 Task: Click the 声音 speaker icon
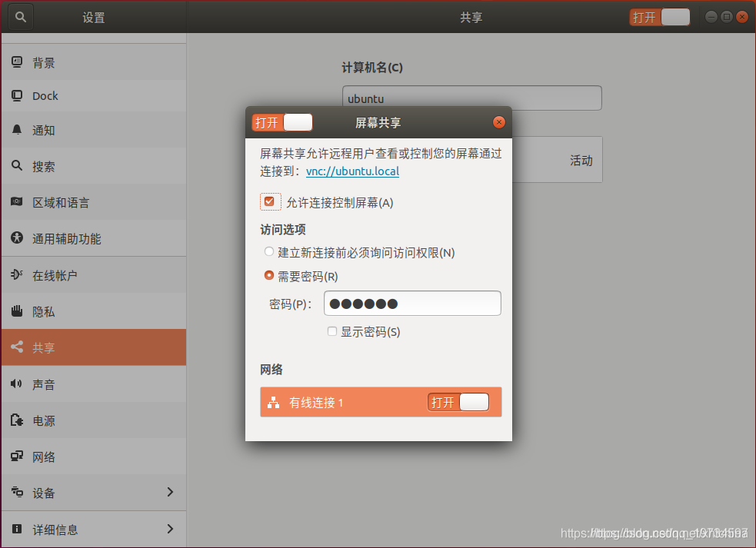click(17, 384)
